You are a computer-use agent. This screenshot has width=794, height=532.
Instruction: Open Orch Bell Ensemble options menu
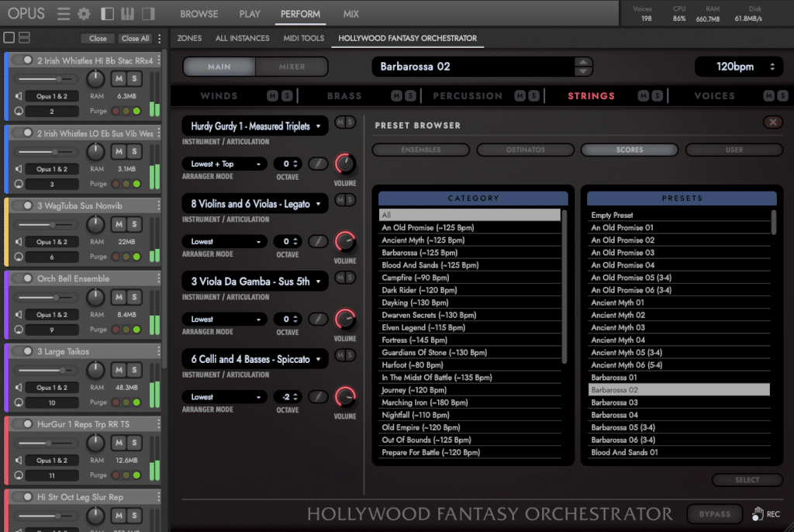pyautogui.click(x=158, y=278)
